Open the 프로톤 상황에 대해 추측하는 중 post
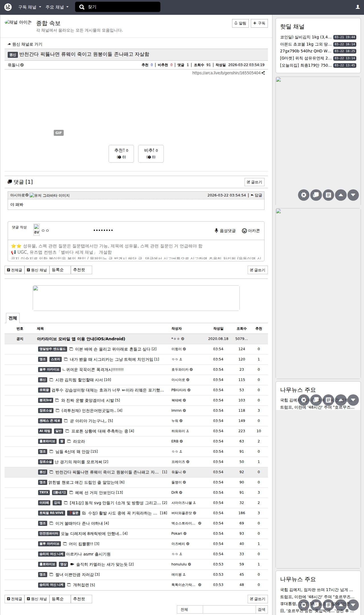The height and width of the screenshot is (615, 364). pos(100,431)
